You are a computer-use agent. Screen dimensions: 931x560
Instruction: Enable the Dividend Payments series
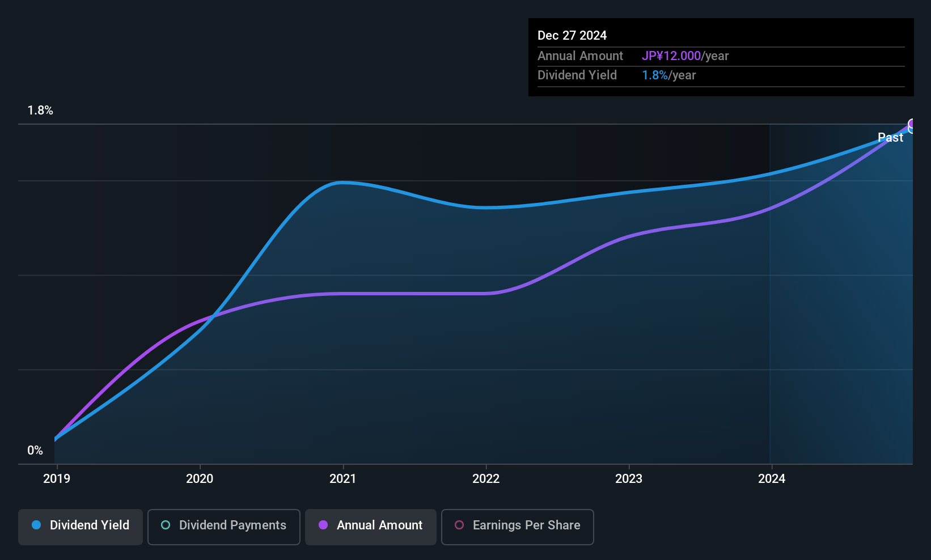[x=224, y=527]
